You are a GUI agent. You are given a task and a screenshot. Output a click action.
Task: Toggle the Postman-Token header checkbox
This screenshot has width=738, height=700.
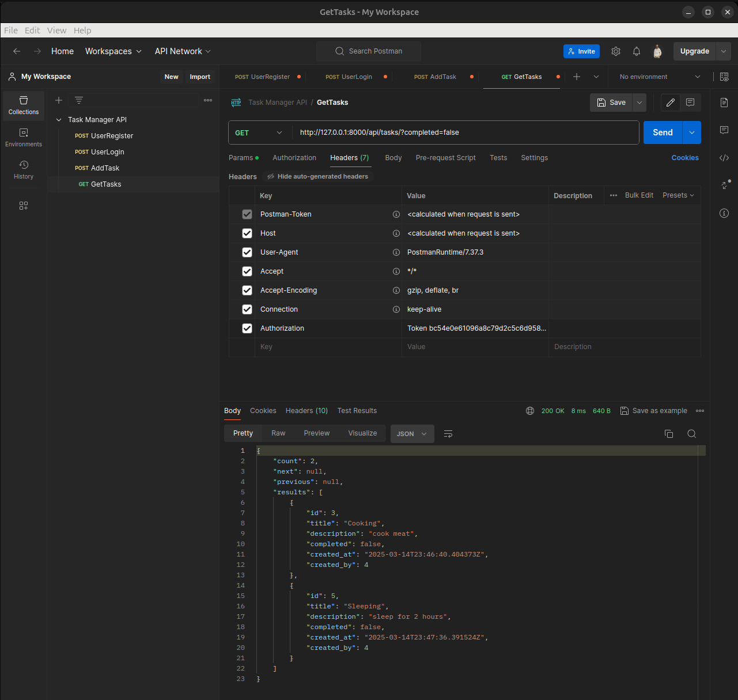(247, 214)
